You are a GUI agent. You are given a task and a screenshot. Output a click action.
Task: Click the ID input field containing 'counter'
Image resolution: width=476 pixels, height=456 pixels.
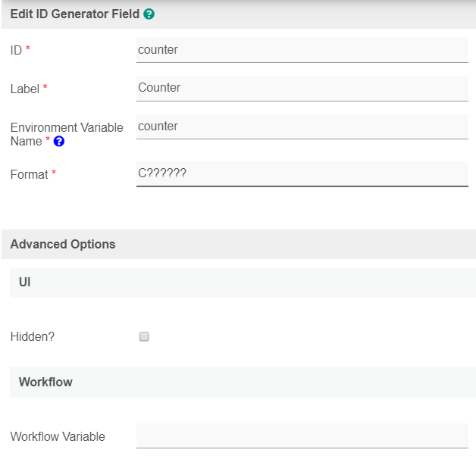tap(302, 50)
